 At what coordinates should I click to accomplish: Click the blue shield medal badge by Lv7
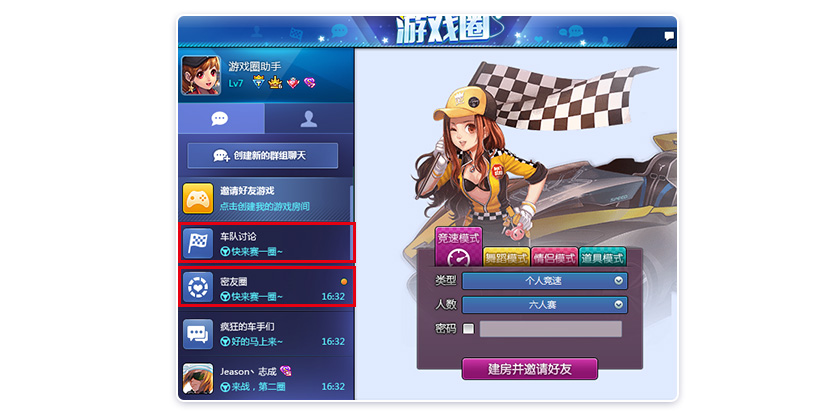tap(259, 82)
